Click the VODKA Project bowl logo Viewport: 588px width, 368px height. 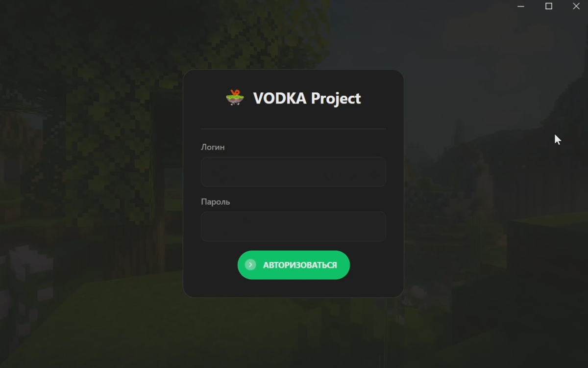click(235, 98)
